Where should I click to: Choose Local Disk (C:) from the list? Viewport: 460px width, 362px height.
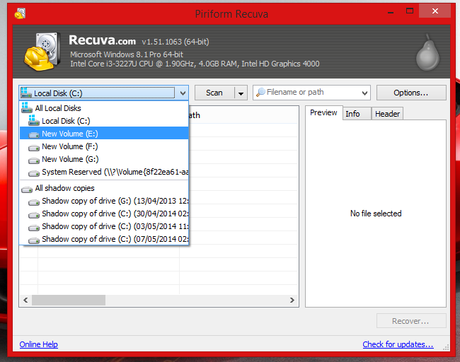click(x=104, y=121)
